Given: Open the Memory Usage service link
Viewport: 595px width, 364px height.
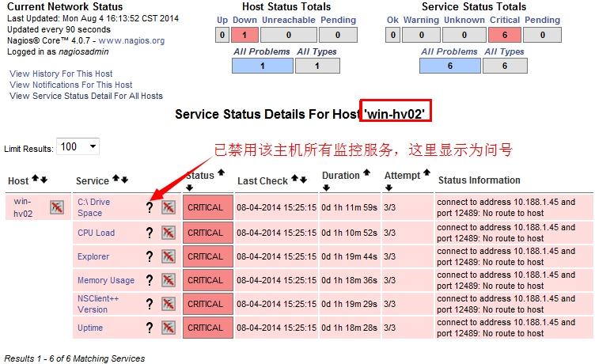Looking at the screenshot, I should click(x=106, y=280).
